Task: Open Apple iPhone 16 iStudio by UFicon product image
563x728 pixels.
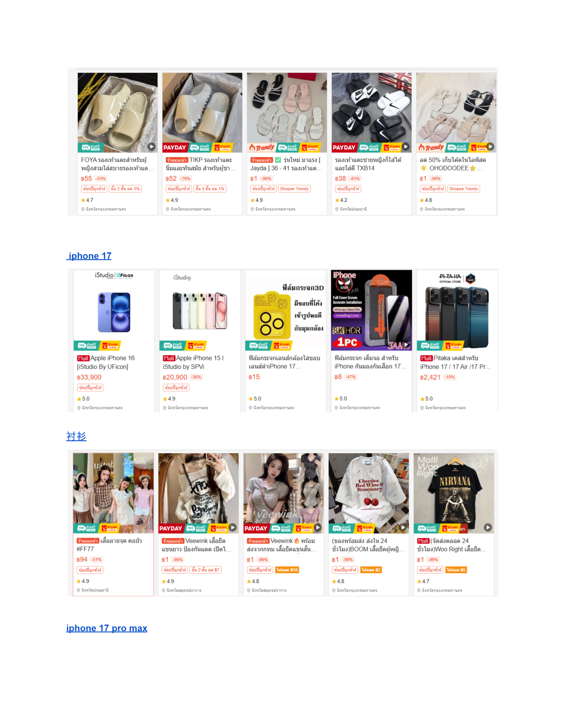Action: click(114, 310)
